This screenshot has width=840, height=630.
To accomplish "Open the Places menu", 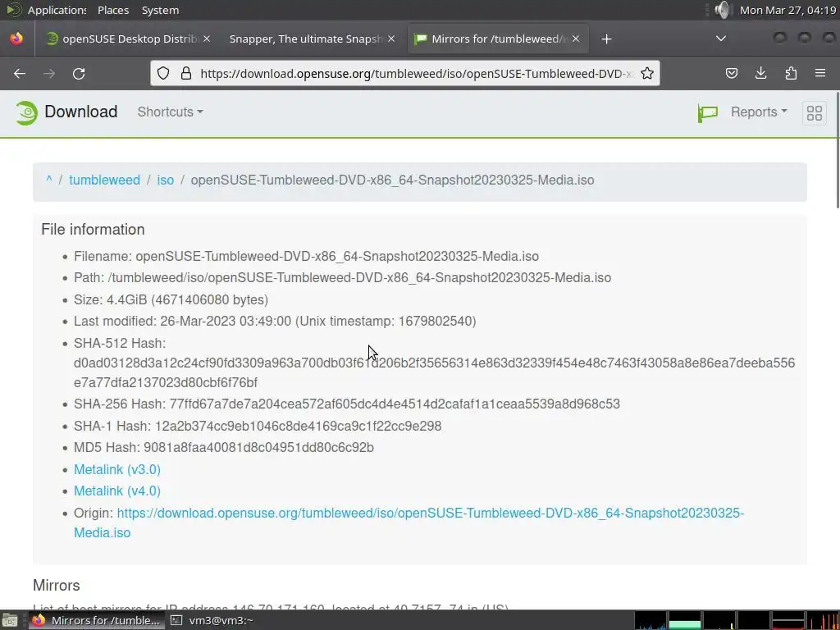I will click(x=113, y=10).
